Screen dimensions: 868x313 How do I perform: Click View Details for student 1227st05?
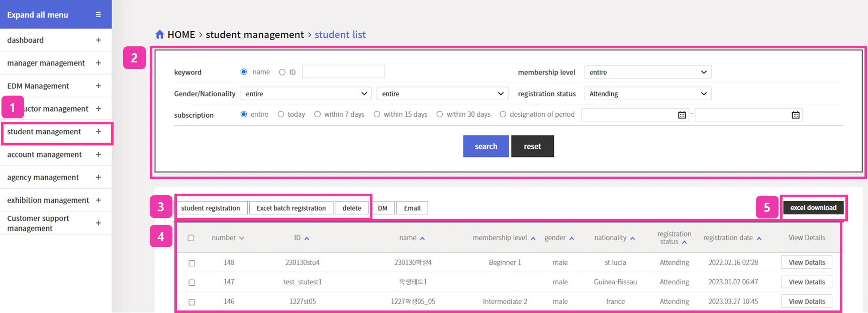(x=806, y=301)
